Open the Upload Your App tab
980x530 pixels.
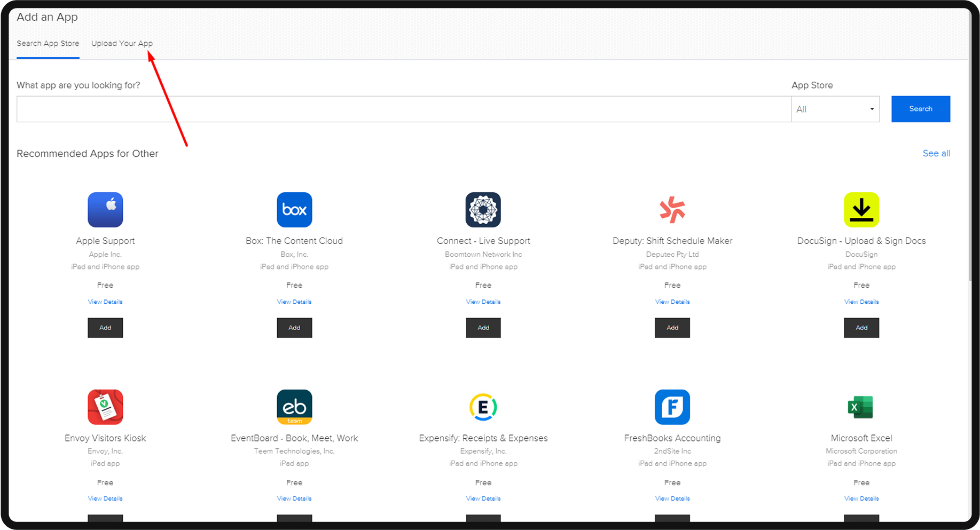coord(122,44)
